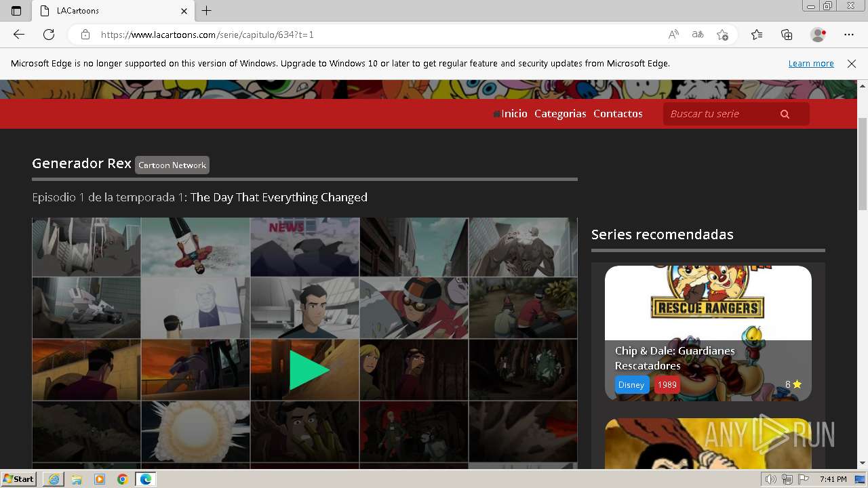The image size is (868, 488).
Task: Open Windows Media Player from taskbar
Action: click(x=100, y=479)
